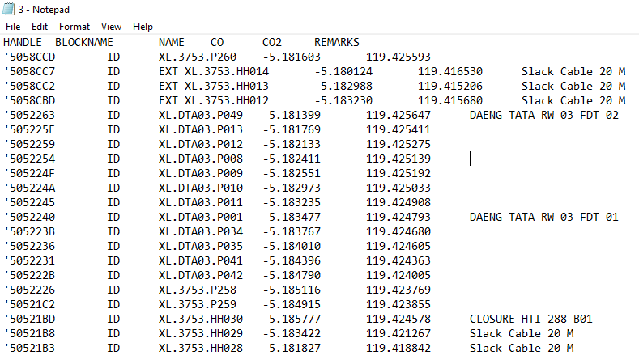
Task: Click value 119.423855
Action: coord(398,305)
